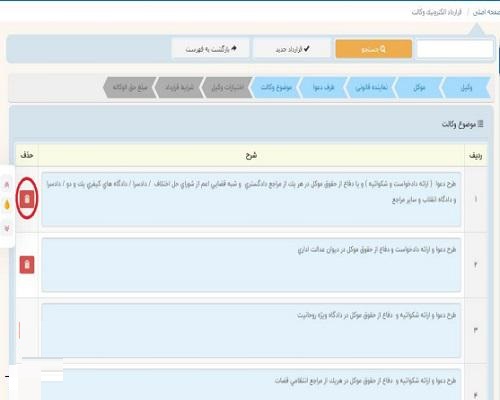500x400 pixels.
Task: Edit the description text box in row 1
Action: click(x=251, y=199)
